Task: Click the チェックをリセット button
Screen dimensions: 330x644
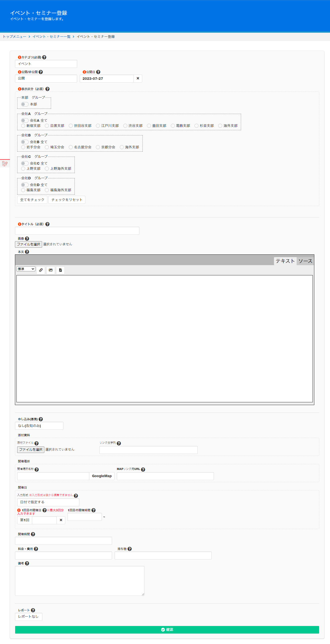Action: (x=67, y=200)
